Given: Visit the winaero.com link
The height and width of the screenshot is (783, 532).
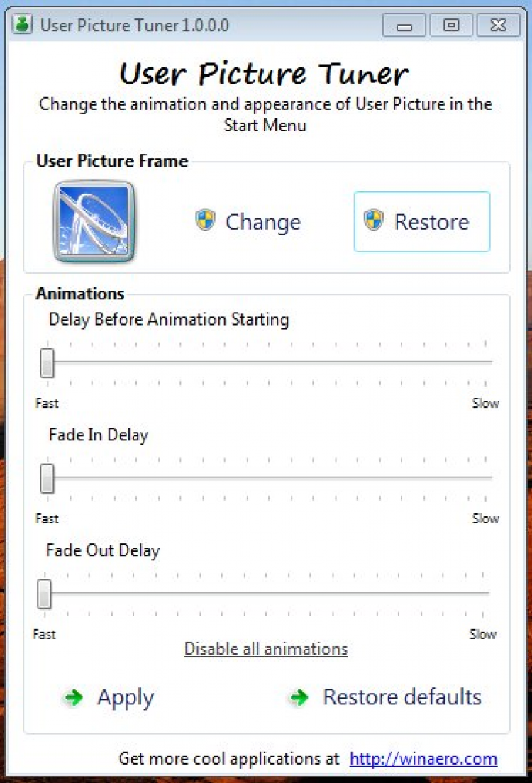Looking at the screenshot, I should [423, 759].
